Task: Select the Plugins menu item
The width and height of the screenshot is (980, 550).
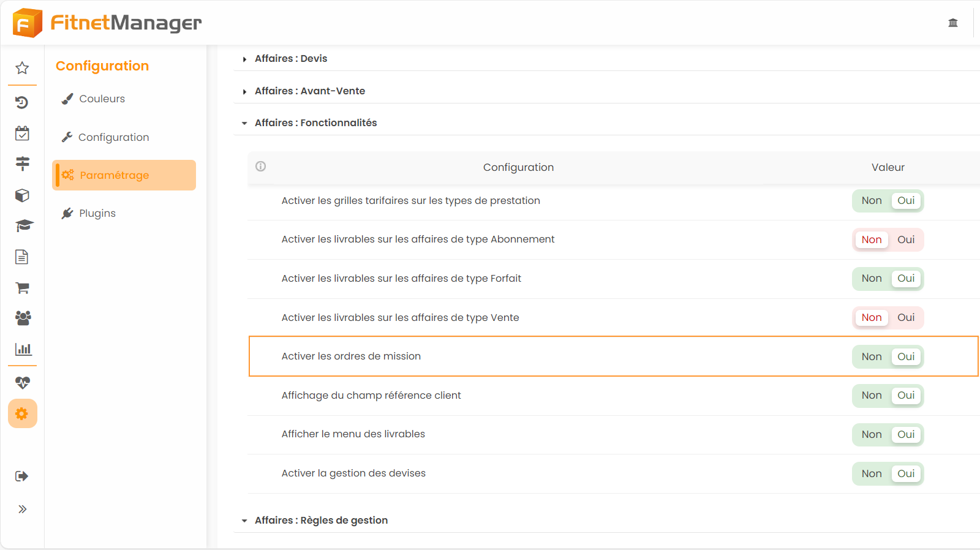Action: [97, 213]
